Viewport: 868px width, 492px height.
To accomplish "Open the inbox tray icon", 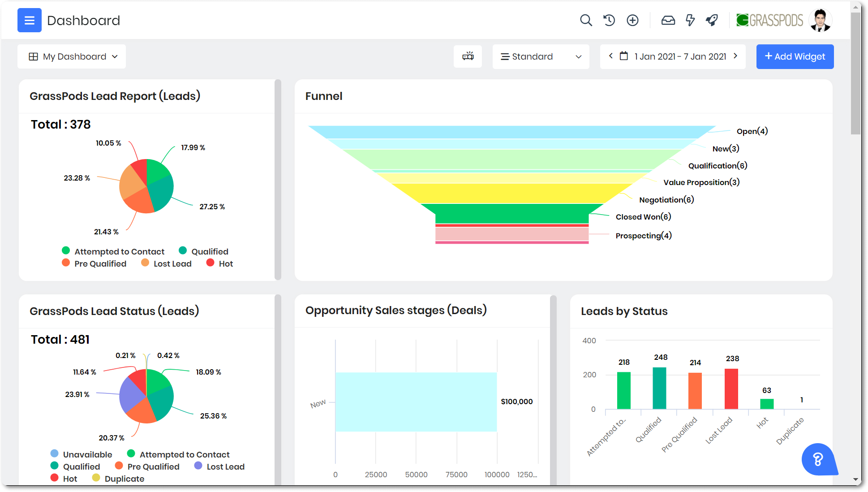I will (668, 20).
